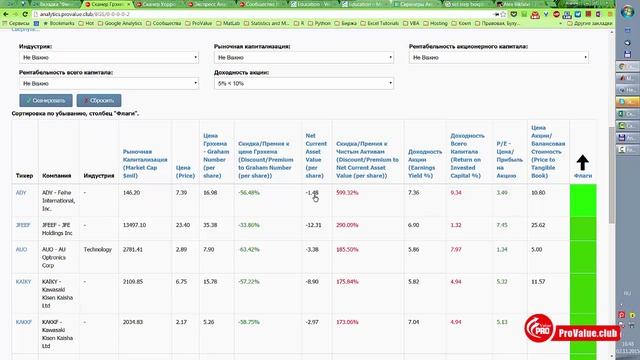The height and width of the screenshot is (360, 640).
Task: Open the Другие закладки folder
Action: [589, 23]
